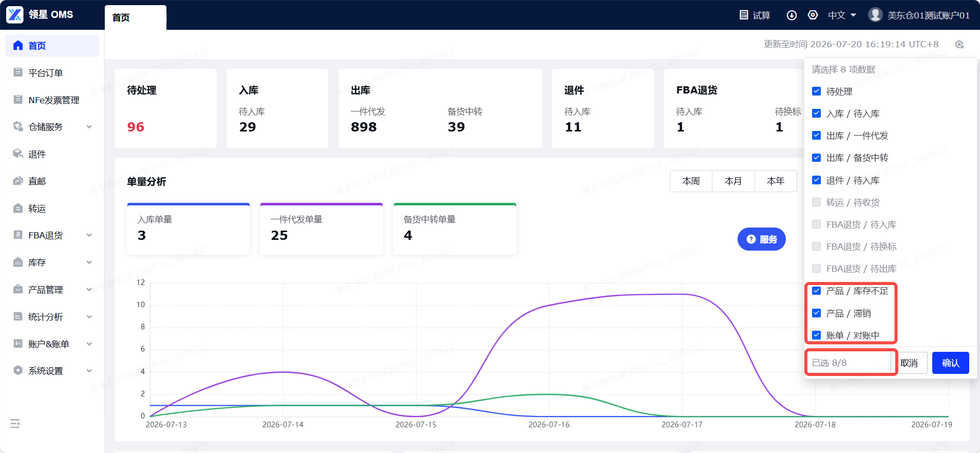Click the dashboard customize icon beside update time

tap(959, 45)
